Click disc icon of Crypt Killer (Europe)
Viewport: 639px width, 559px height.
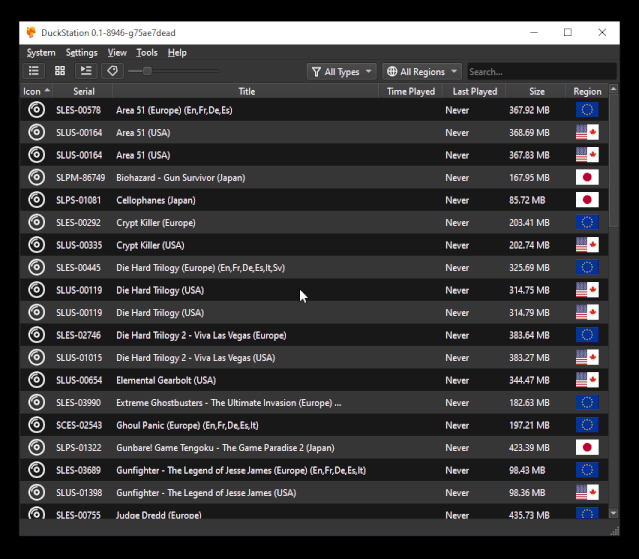tap(36, 222)
